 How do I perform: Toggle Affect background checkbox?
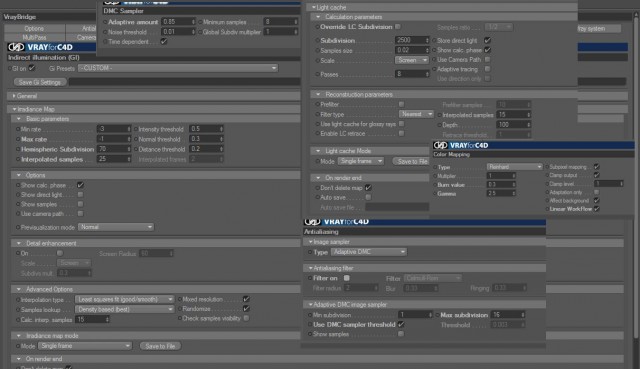pyautogui.click(x=596, y=200)
